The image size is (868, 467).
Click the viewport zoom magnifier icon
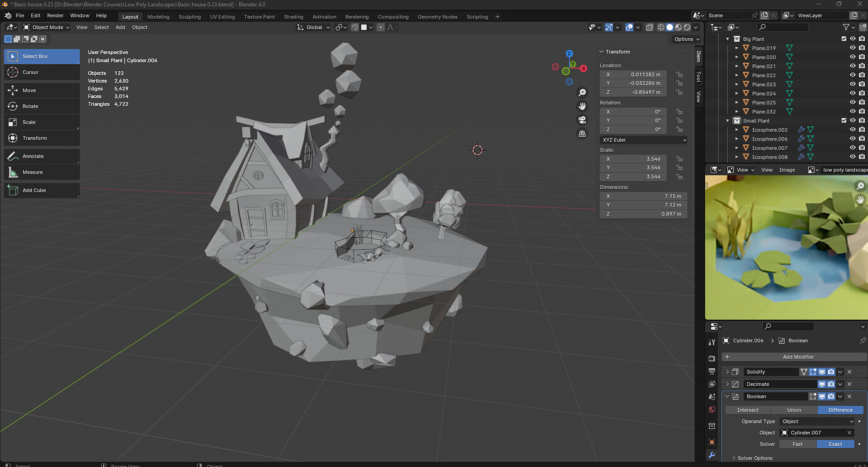pos(582,93)
